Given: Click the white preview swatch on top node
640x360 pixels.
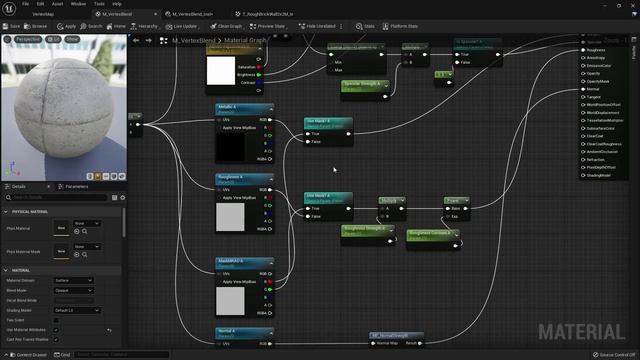Looking at the screenshot, I should point(221,71).
